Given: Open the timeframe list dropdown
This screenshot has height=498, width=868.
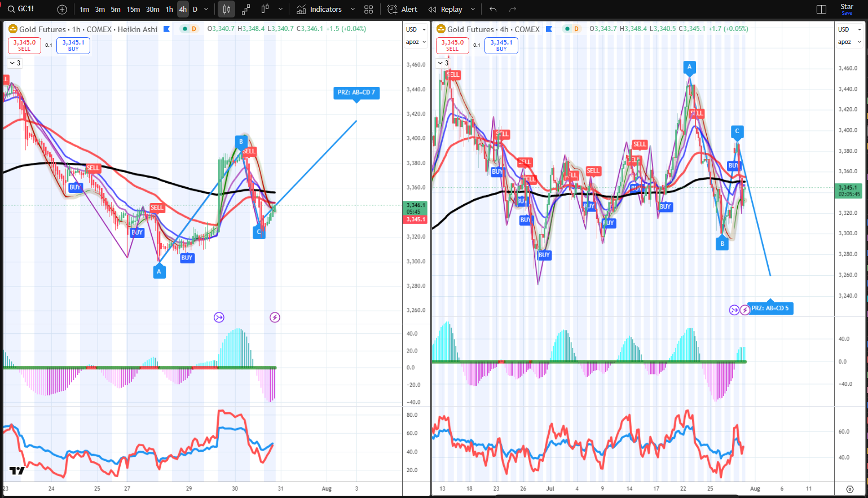Looking at the screenshot, I should pos(206,10).
